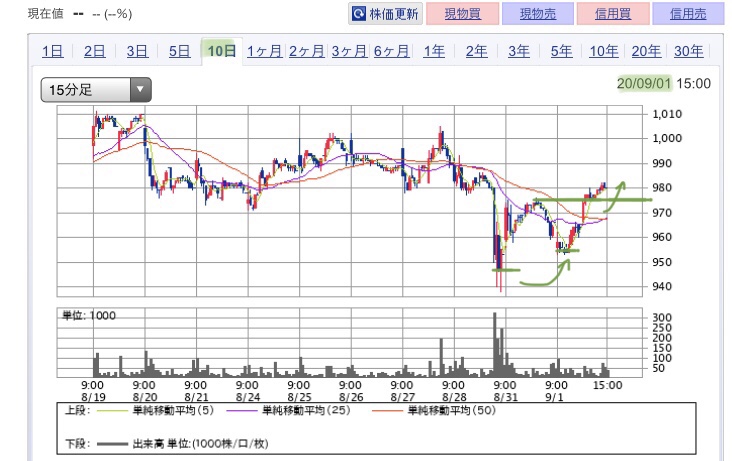732x461 pixels.
Task: Switch to the 2日 chart tab
Action: click(x=94, y=50)
